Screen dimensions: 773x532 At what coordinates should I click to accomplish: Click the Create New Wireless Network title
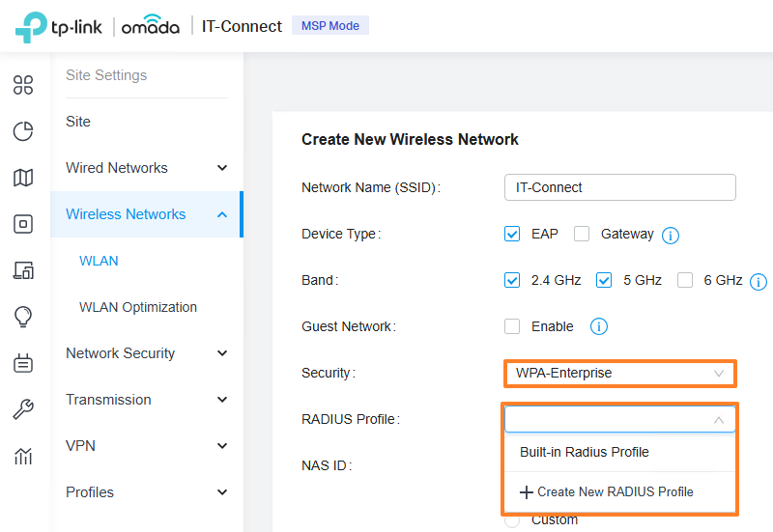tap(410, 139)
